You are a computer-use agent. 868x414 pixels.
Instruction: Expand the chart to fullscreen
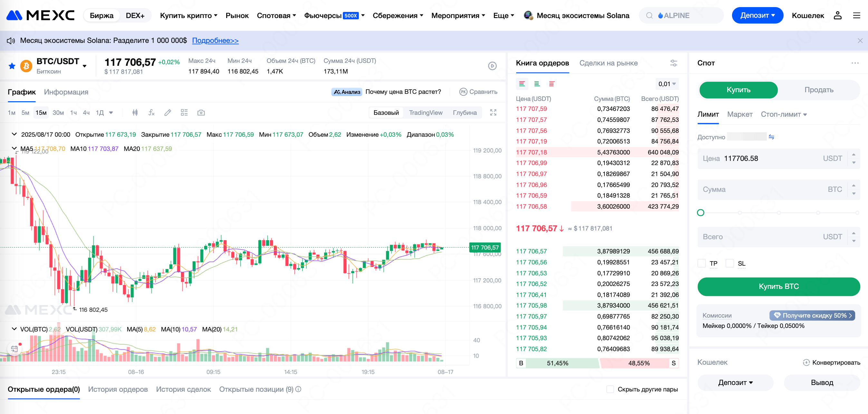coord(493,113)
